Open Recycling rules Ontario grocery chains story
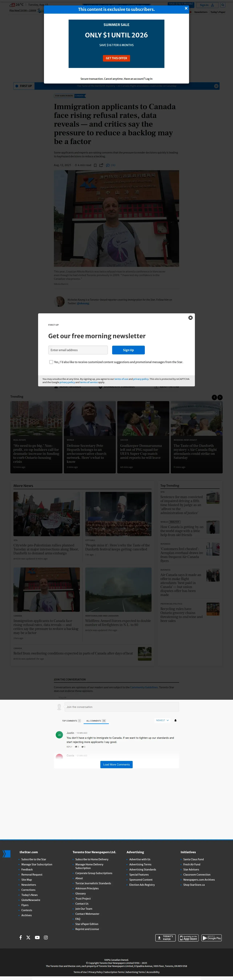Viewport: 233px width, 980px height. 182,615
